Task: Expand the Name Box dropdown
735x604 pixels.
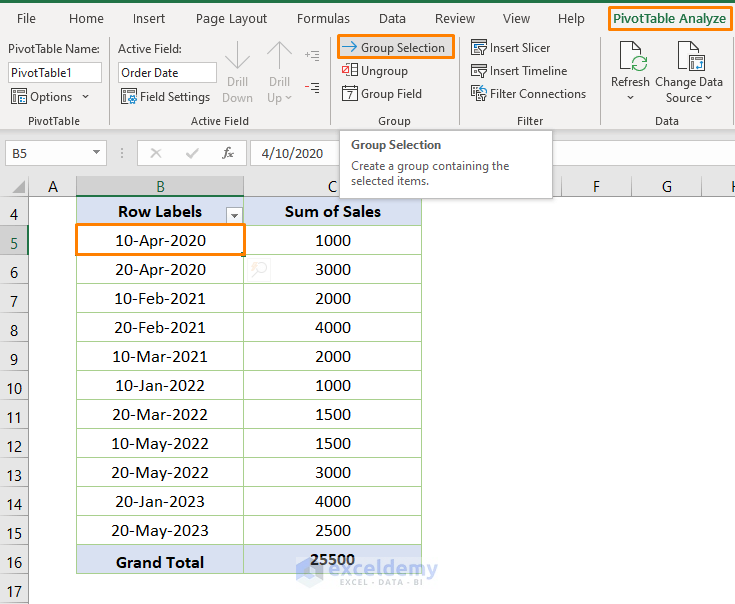Action: (x=97, y=153)
